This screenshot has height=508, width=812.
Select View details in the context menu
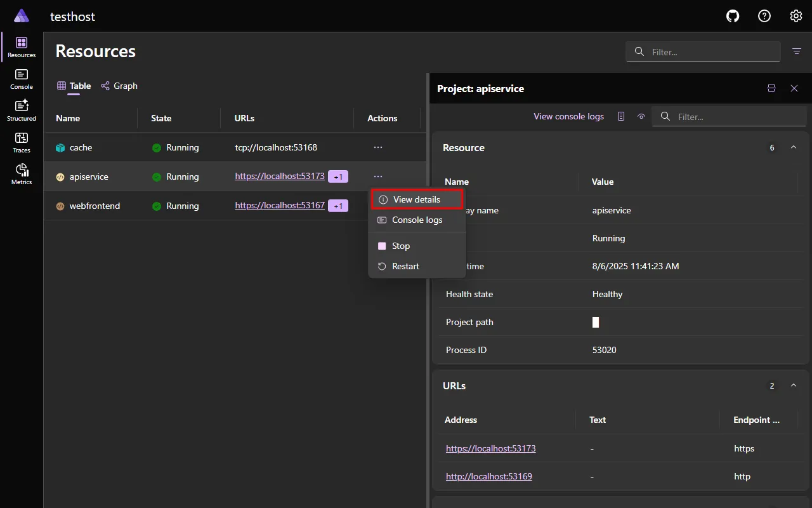tap(416, 199)
